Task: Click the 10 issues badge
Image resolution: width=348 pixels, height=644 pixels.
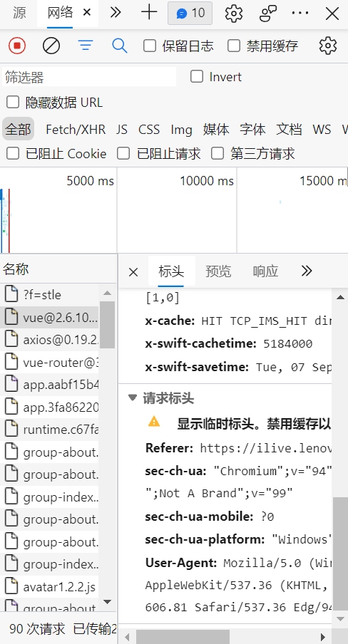Action: (190, 13)
